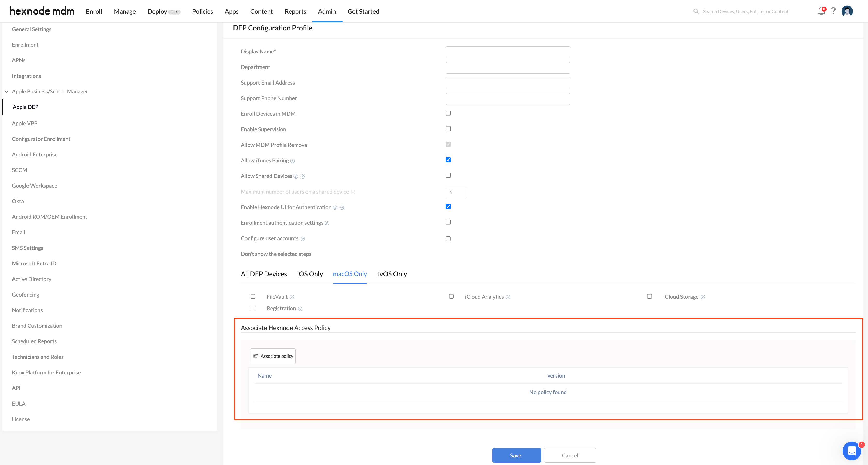
Task: Collapse Apple Business/School Manager section
Action: [6, 92]
